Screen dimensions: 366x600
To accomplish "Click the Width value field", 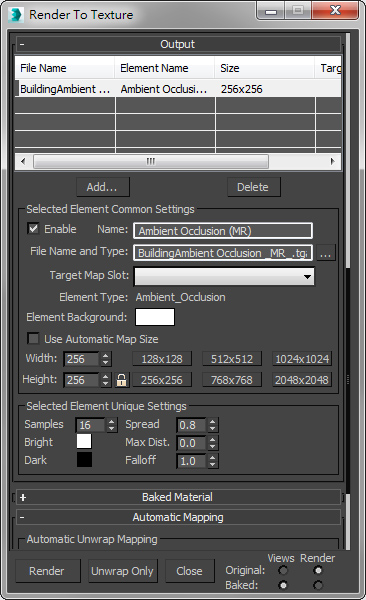I will coord(82,359).
